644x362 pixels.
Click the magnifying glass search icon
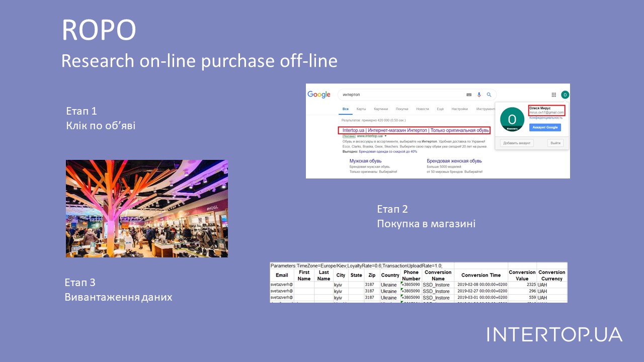tap(489, 95)
